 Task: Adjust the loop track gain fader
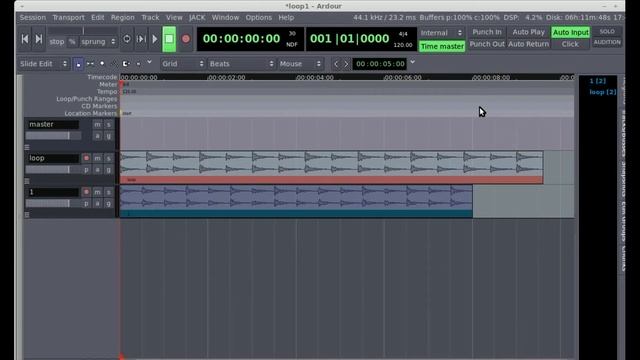click(x=53, y=169)
